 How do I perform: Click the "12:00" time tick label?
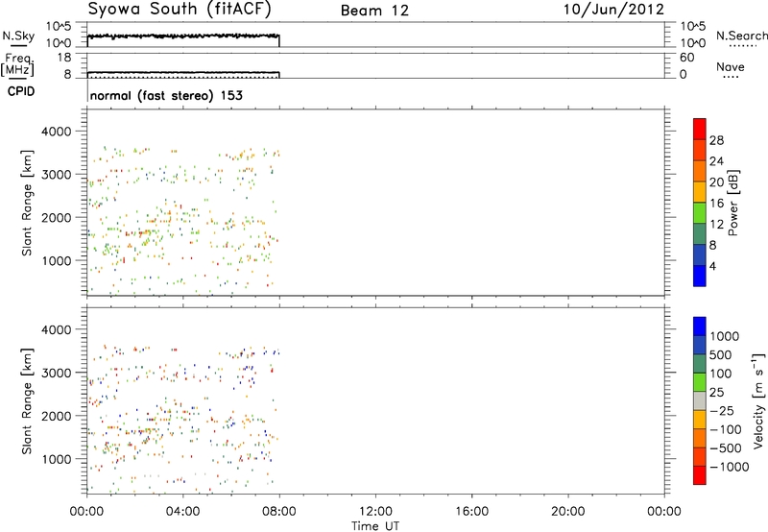[x=375, y=512]
